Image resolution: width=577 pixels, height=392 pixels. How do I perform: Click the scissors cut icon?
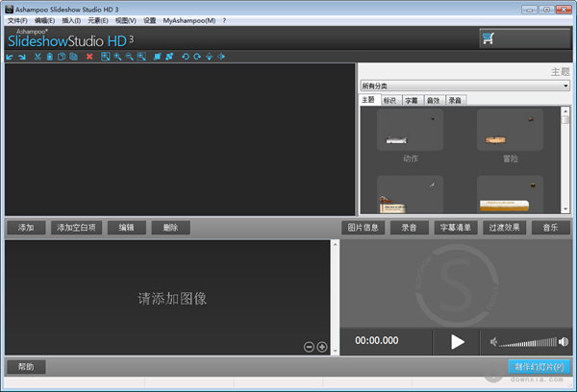click(38, 57)
